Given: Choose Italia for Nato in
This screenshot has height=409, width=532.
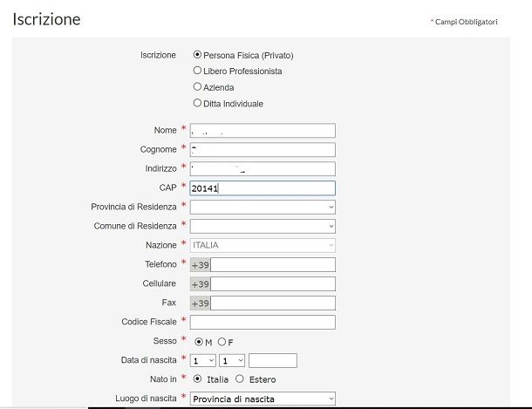Looking at the screenshot, I should click(197, 378).
